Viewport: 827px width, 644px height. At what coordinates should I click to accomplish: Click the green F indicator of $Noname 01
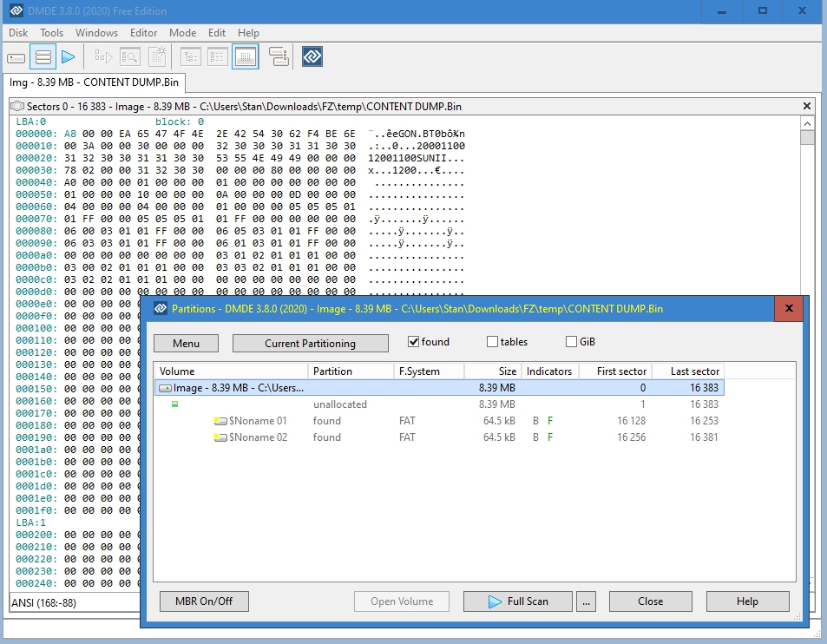coord(550,421)
